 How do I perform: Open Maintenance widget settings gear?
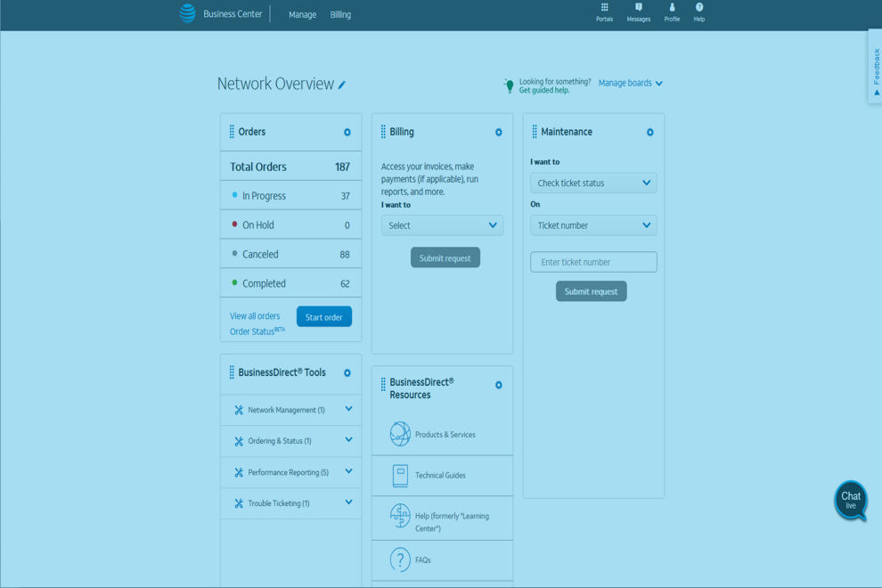click(x=649, y=132)
